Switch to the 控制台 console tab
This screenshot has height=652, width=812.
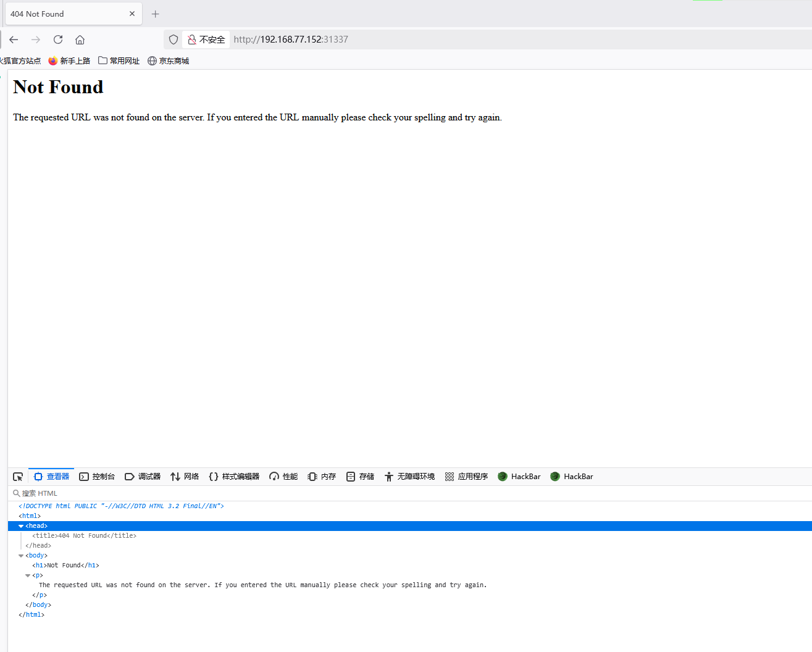97,477
